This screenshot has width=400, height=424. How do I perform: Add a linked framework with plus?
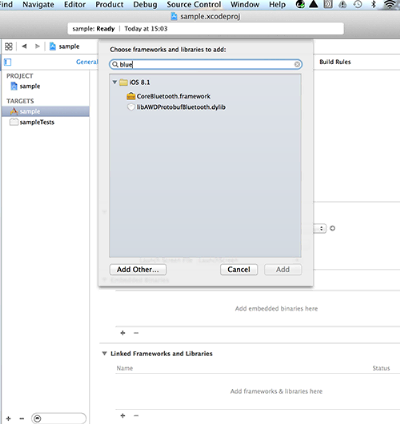click(x=123, y=415)
